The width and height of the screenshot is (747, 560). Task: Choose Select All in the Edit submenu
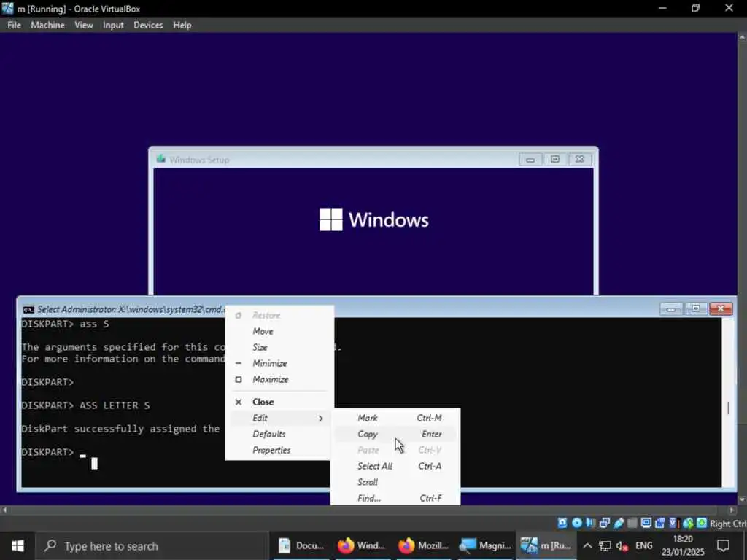(395, 466)
